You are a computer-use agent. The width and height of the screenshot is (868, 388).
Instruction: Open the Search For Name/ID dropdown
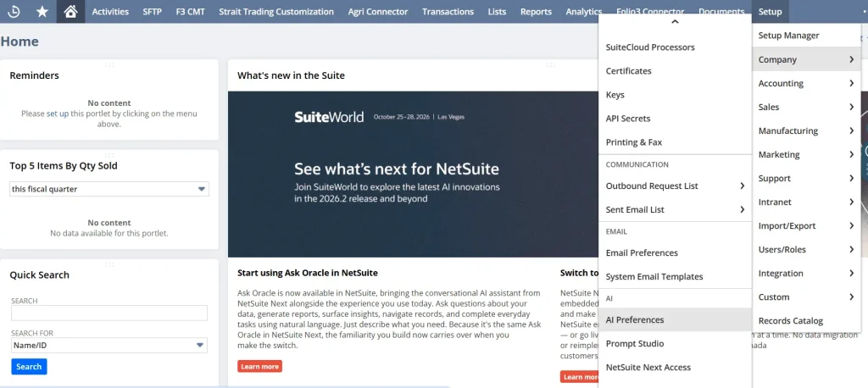pyautogui.click(x=109, y=346)
